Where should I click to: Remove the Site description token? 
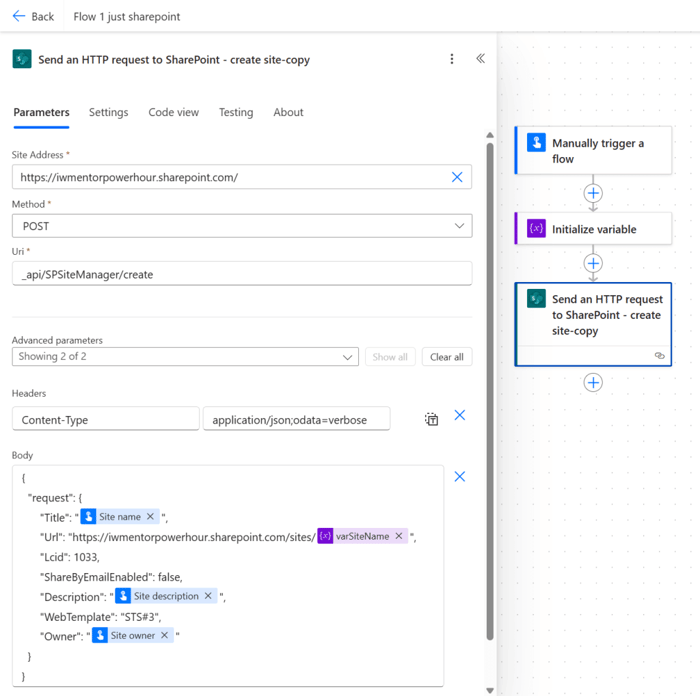[208, 596]
